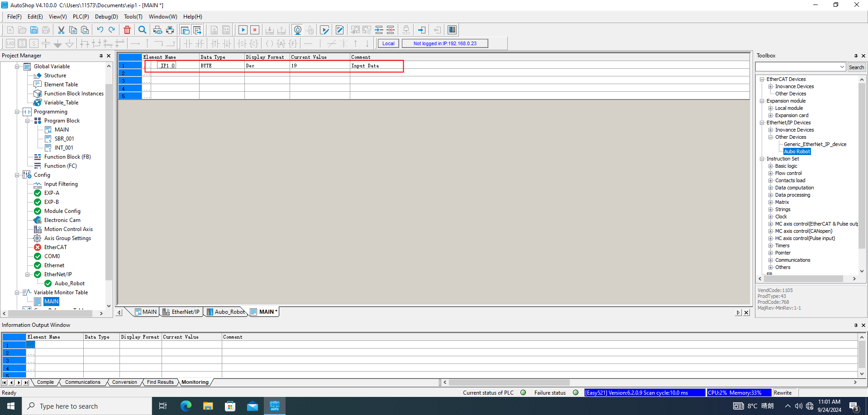This screenshot has height=415, width=868.
Task: Click the Undo arrow icon
Action: [100, 30]
